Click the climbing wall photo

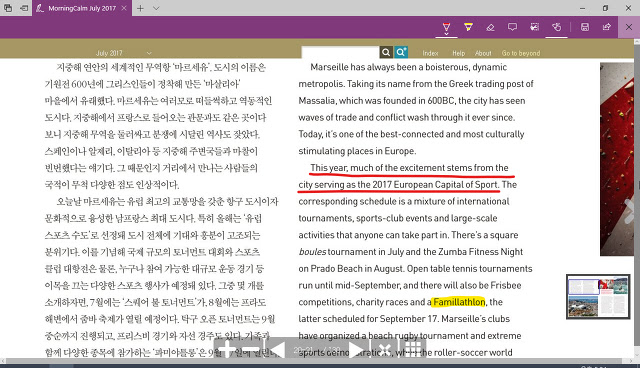tap(616, 159)
